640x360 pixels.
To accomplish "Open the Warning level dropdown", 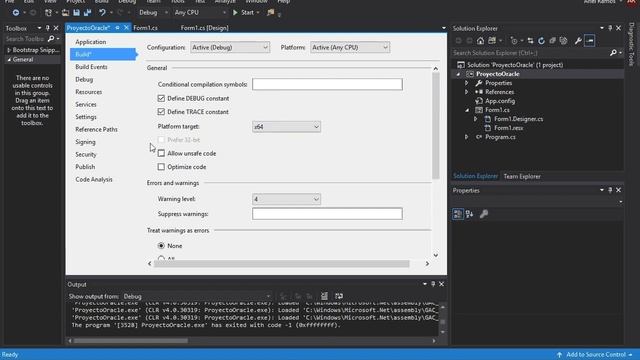I will 286,199.
